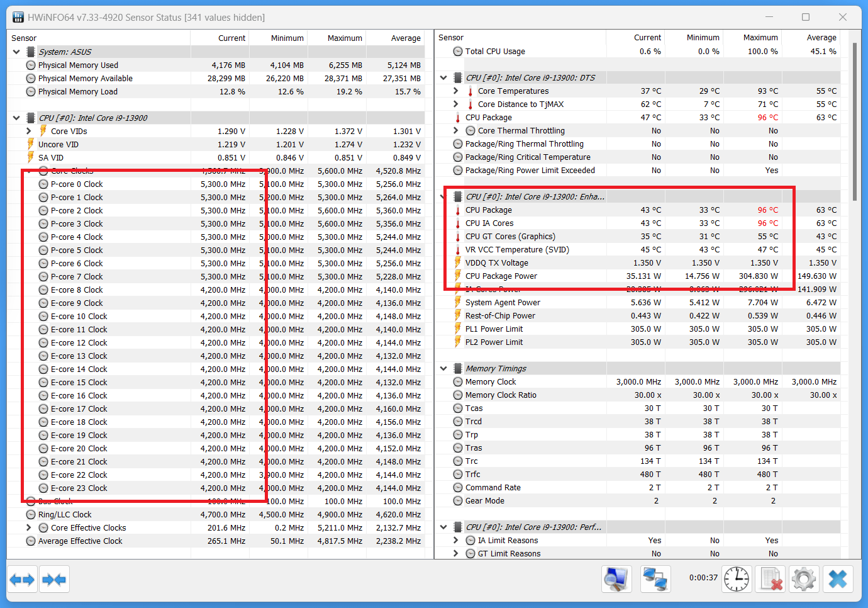Click the right pane Sensor column header
Screen dimensions: 868x608
[520, 38]
